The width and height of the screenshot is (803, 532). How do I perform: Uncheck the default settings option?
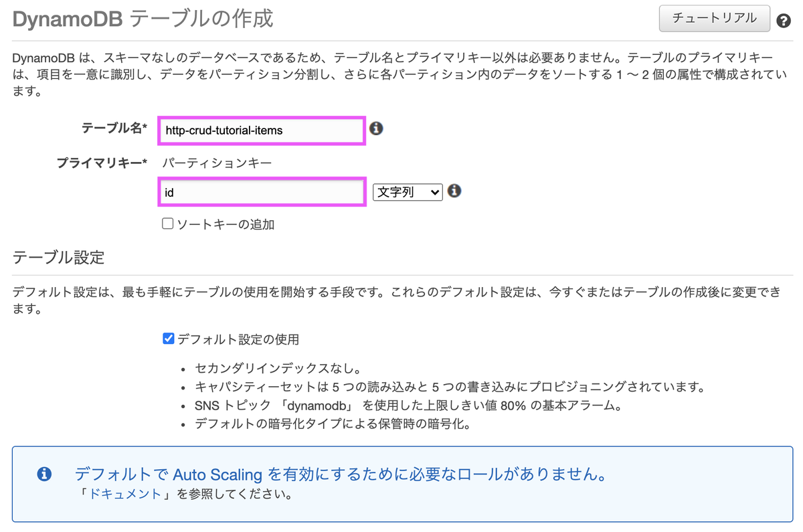point(169,338)
